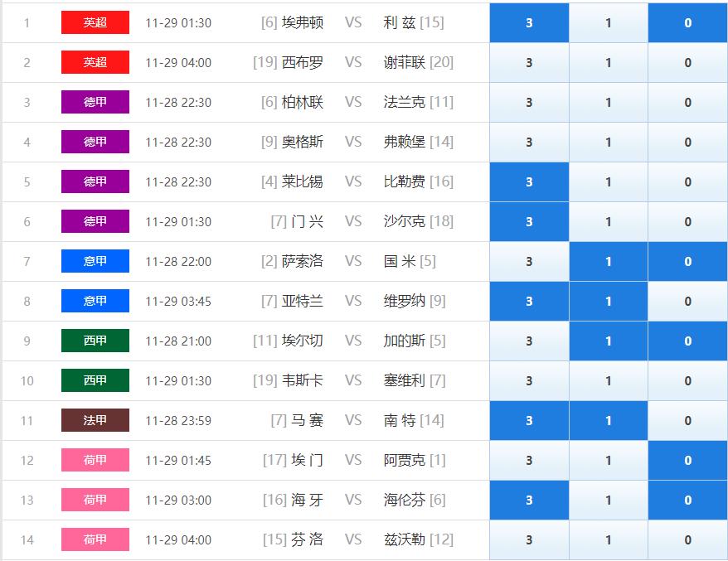Open away team 谢菲联
Screen dimensions: 728x561
click(405, 62)
